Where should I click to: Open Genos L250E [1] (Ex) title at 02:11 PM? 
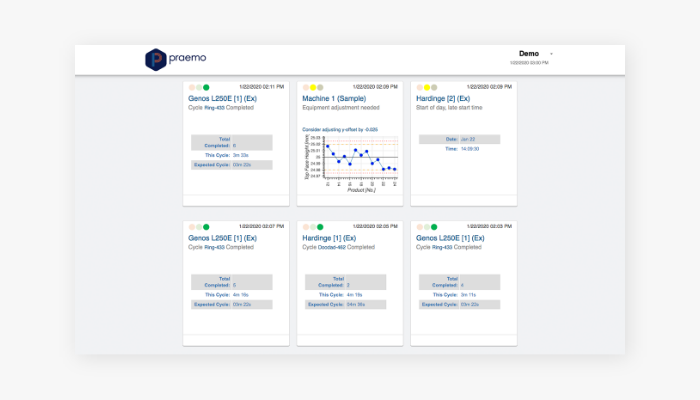tap(222, 99)
